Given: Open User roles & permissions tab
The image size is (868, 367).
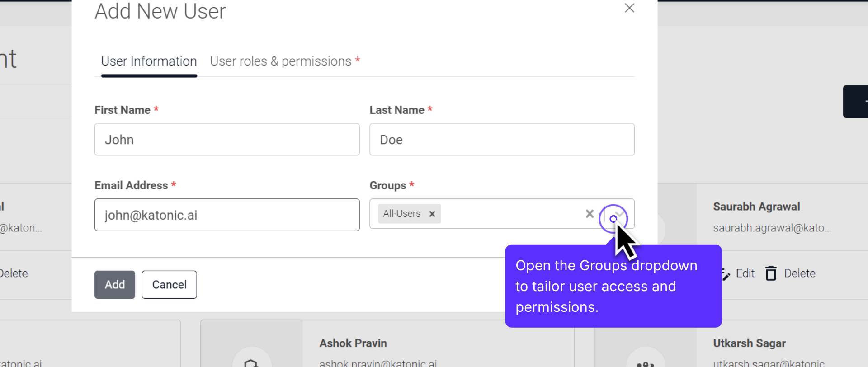Looking at the screenshot, I should pos(285,61).
